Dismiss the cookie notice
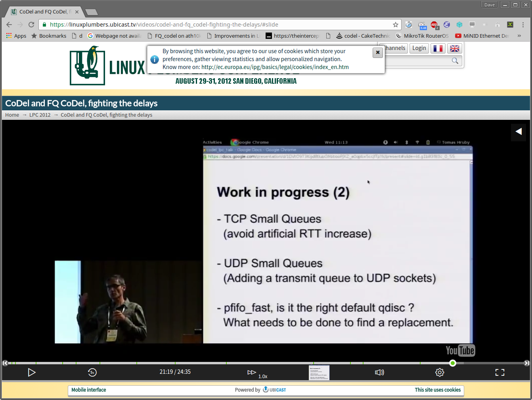 click(x=378, y=52)
